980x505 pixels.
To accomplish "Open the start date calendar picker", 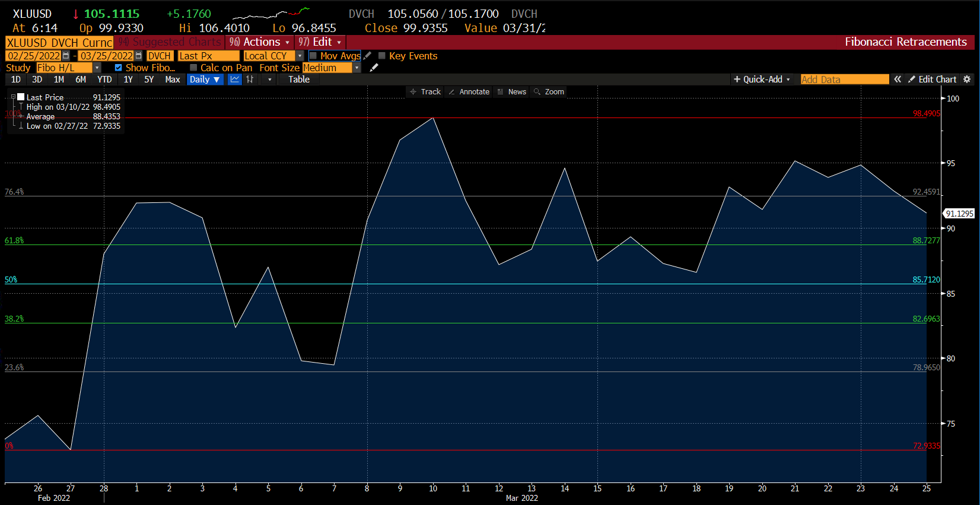I will (66, 56).
